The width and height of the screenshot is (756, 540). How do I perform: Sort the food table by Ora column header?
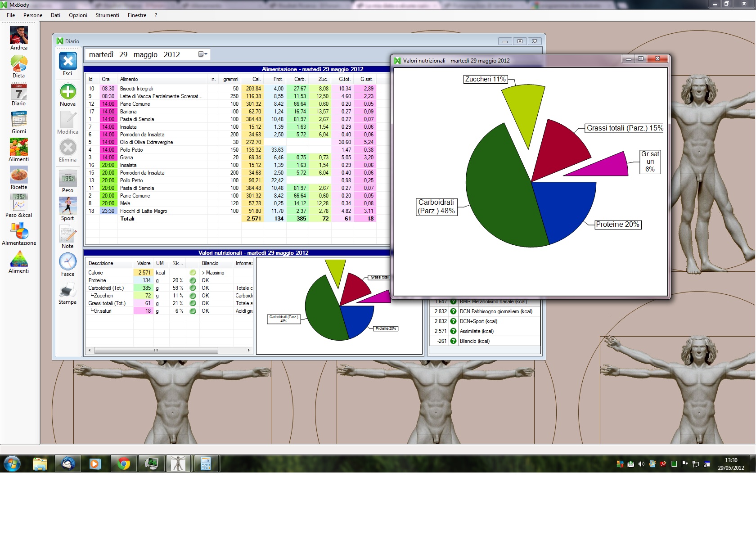108,79
